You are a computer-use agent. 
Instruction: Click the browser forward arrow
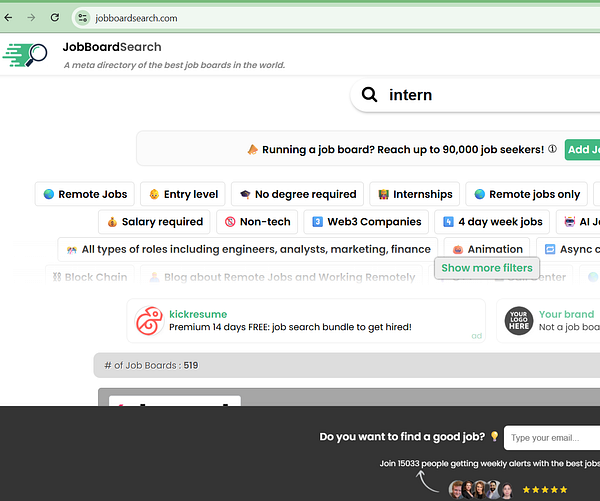click(x=31, y=18)
